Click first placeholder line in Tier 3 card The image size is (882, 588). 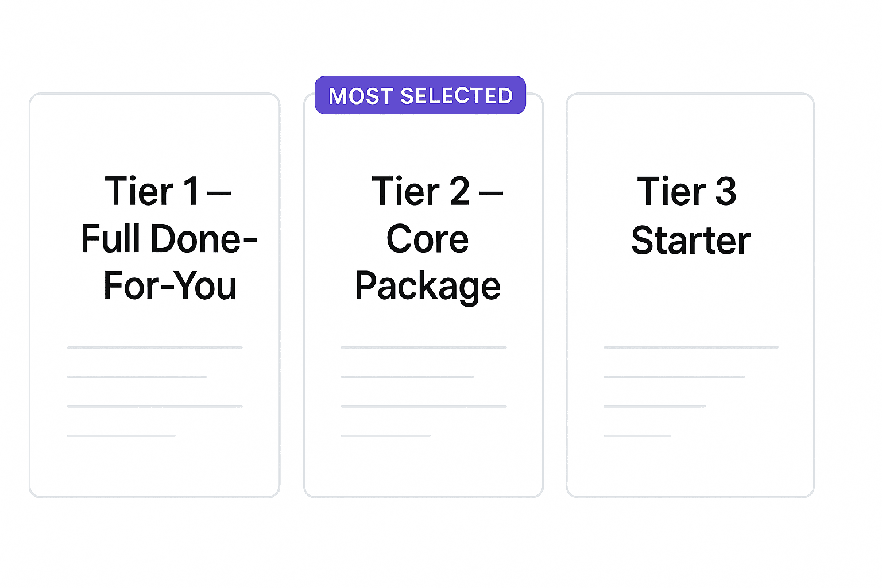coord(691,347)
